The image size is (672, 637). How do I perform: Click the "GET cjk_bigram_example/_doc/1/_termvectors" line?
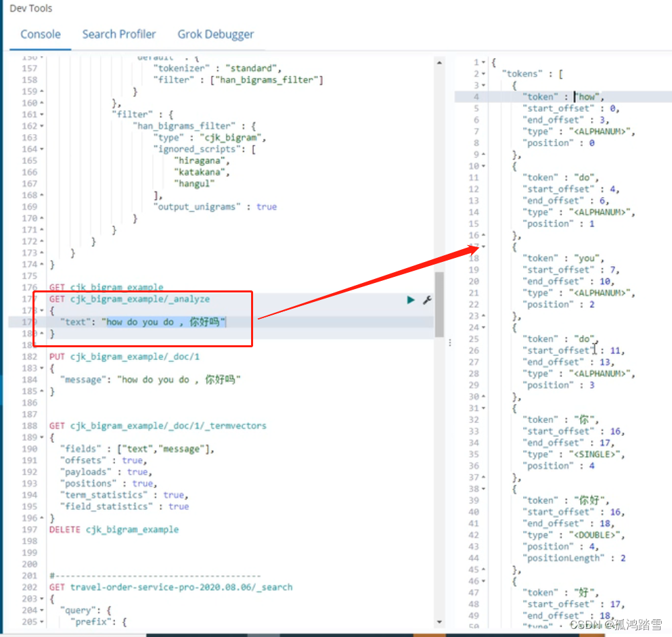click(x=158, y=426)
